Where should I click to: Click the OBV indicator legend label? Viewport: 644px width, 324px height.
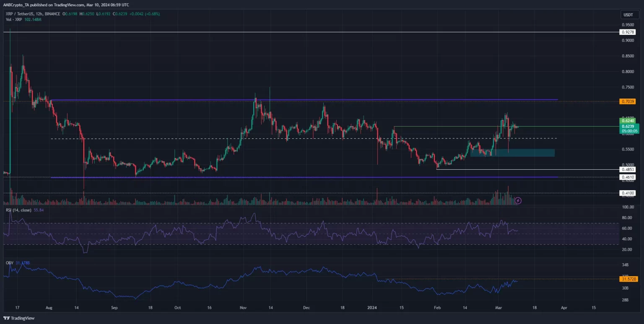click(9, 263)
